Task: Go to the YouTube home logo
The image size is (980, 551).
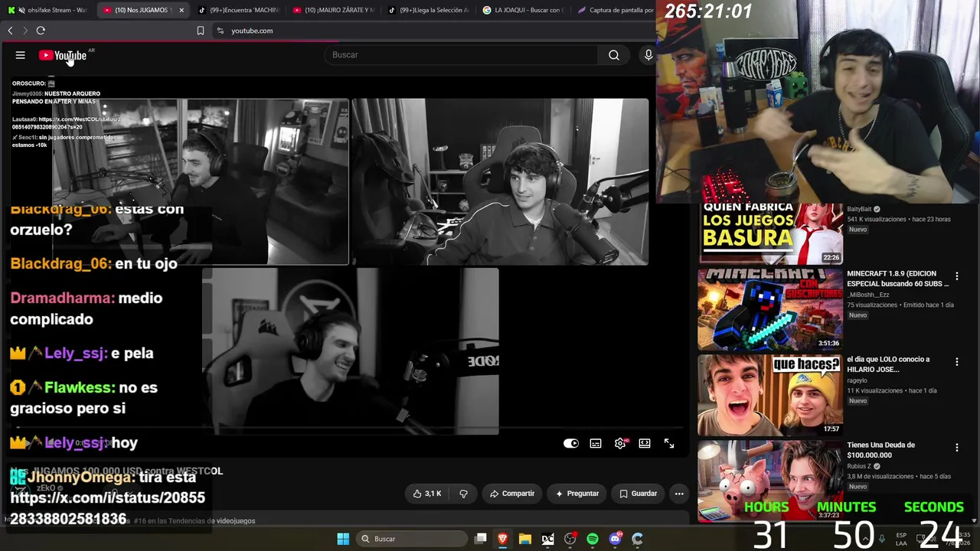Action: pyautogui.click(x=63, y=55)
